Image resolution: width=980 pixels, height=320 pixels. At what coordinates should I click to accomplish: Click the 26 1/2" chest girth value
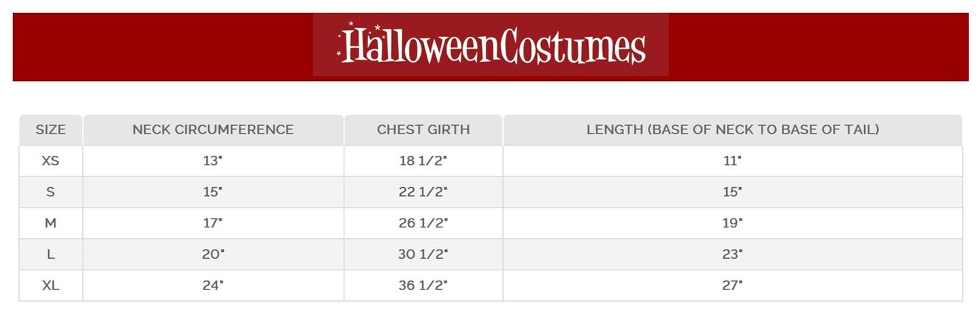pos(423,223)
